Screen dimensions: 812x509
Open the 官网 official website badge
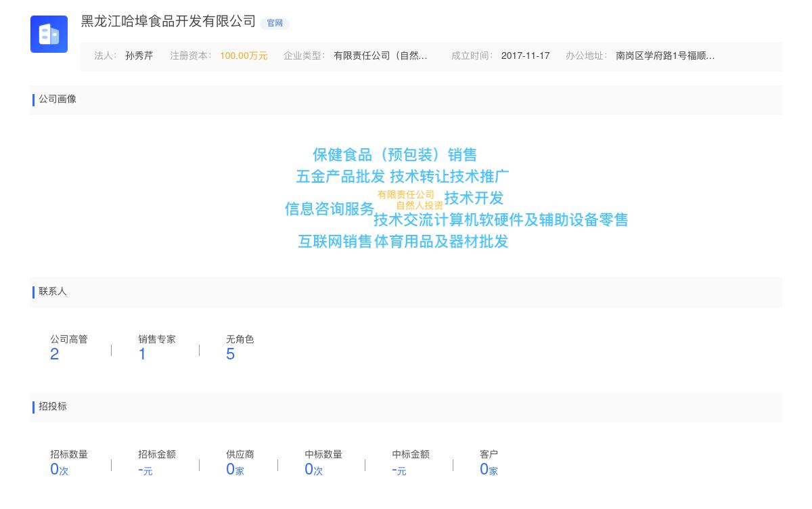tap(275, 24)
